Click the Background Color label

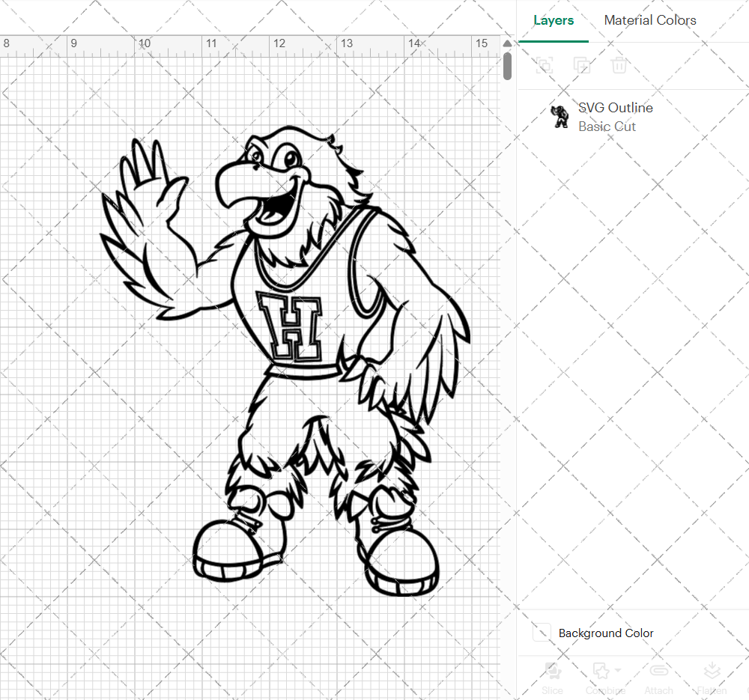pos(606,633)
